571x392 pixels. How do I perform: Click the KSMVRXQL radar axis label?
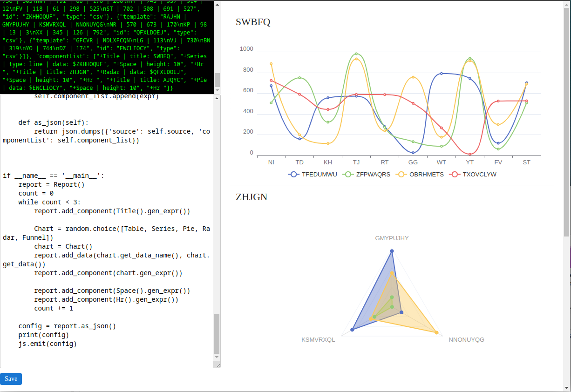(x=318, y=339)
